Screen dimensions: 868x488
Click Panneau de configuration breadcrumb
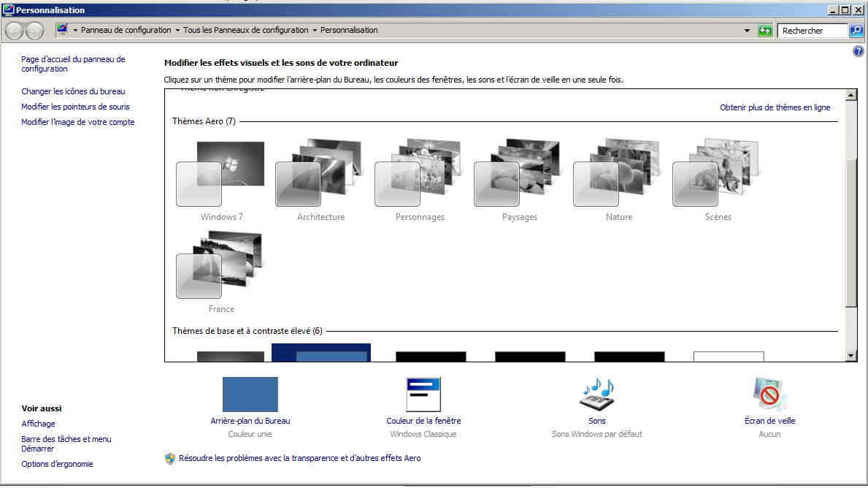[126, 31]
